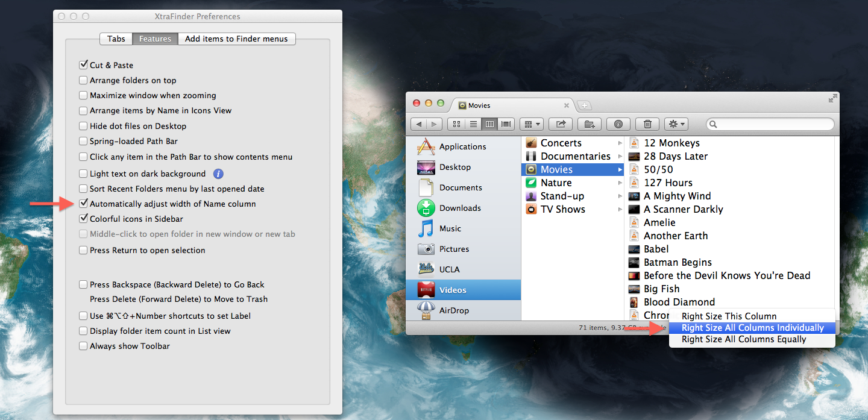Enable Spring-loaded Path Bar
Viewport: 868px width, 420px height.
[x=83, y=141]
